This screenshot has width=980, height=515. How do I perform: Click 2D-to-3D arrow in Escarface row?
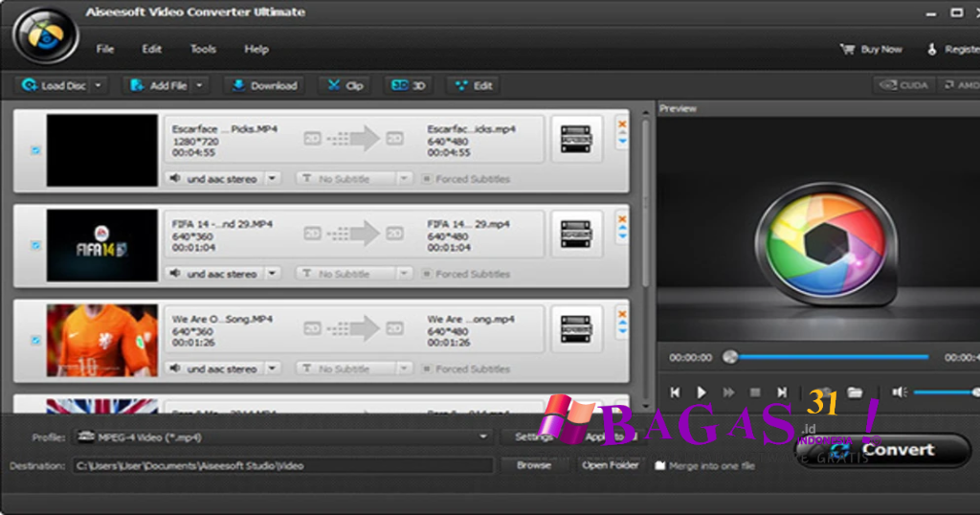tap(354, 139)
